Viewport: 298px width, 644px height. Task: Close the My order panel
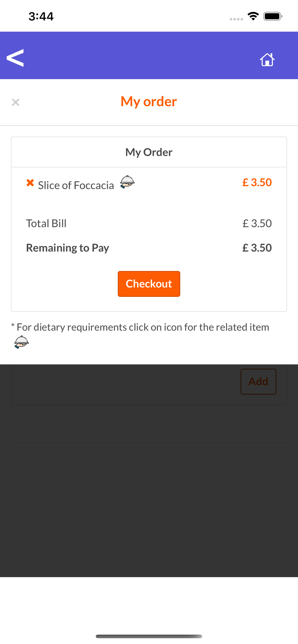[x=15, y=102]
